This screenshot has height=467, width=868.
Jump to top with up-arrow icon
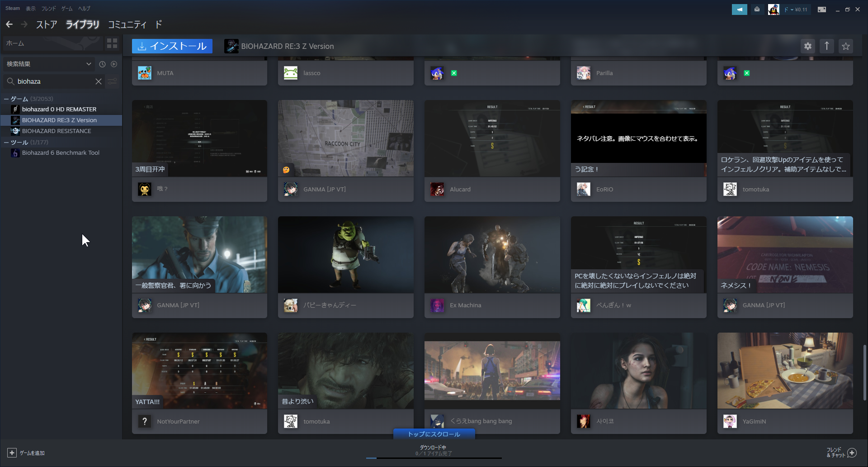click(827, 46)
